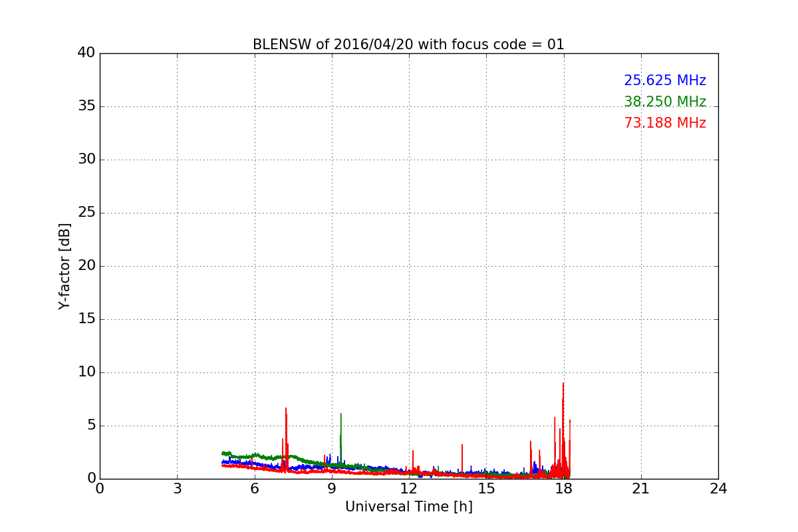This screenshot has height=532, width=798.
Task: Click the x-axis tick label 24
Action: [718, 488]
